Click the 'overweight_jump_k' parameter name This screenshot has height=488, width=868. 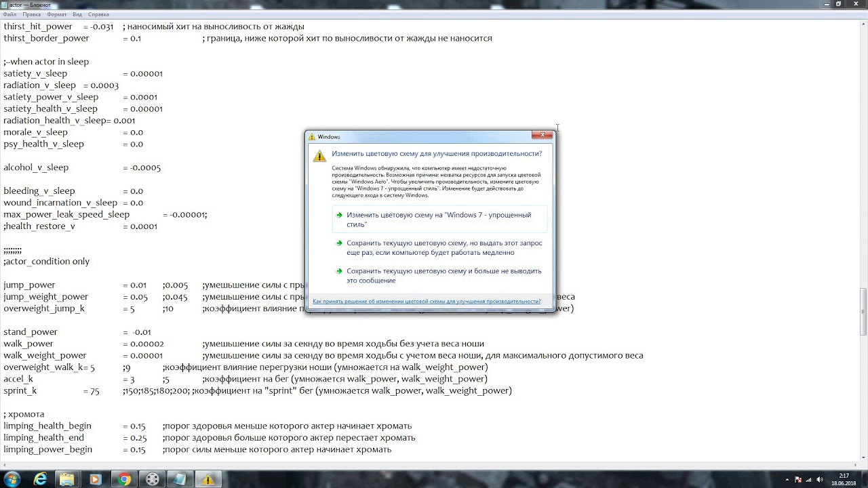pos(44,308)
